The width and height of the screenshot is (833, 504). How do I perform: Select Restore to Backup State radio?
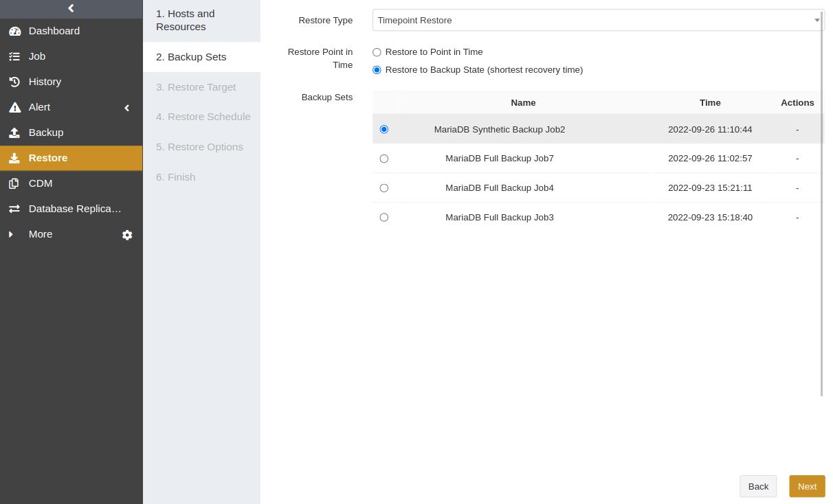[x=377, y=70]
